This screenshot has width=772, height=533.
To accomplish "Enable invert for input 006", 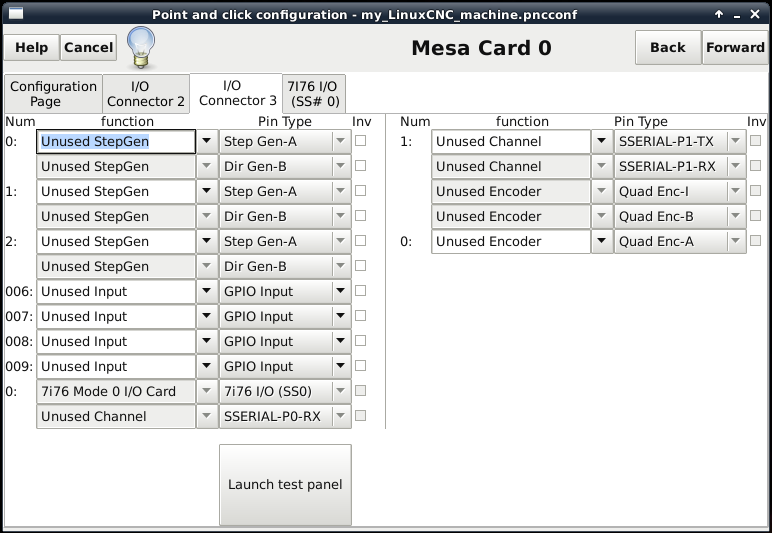I will 360,291.
